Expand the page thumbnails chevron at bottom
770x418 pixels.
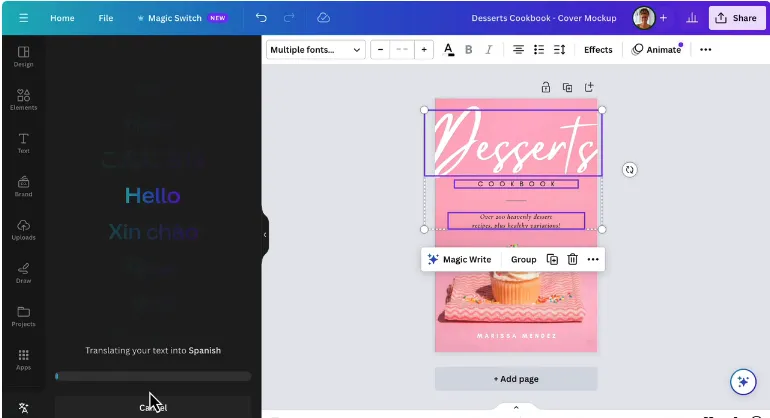[x=516, y=408]
